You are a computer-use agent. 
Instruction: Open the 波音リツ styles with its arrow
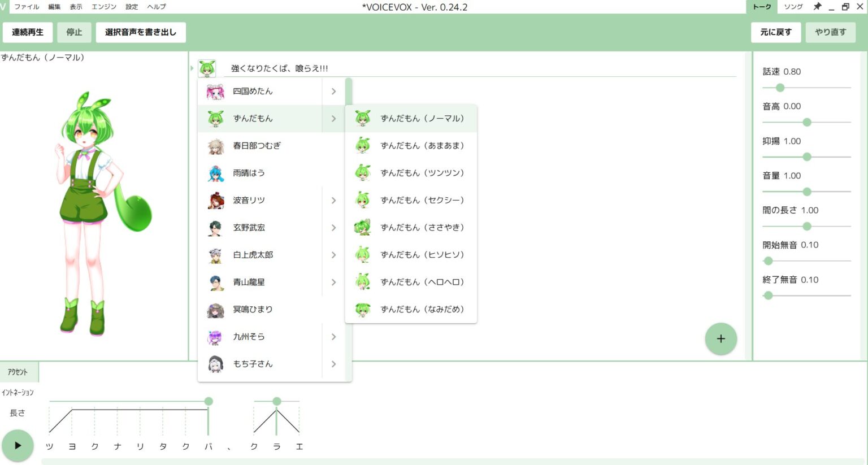[333, 200]
